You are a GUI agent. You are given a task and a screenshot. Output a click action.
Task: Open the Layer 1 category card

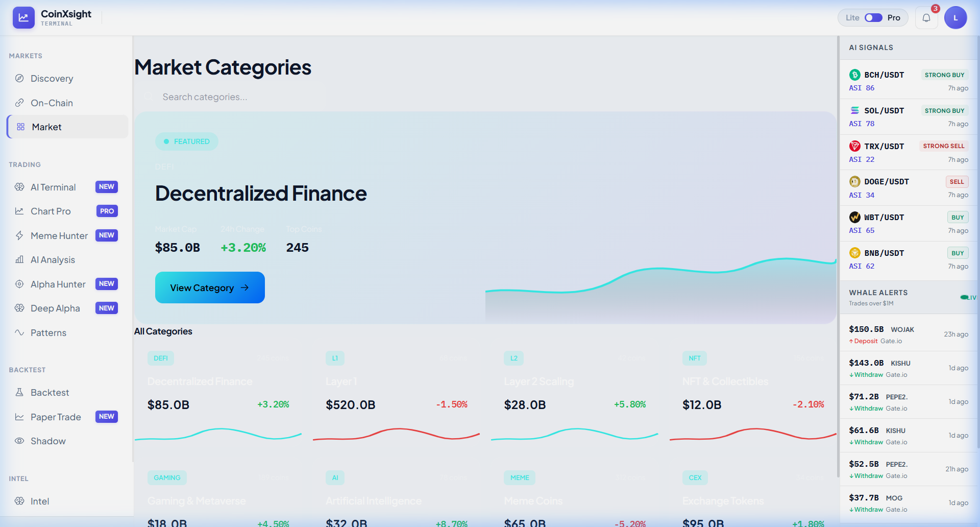pos(397,397)
